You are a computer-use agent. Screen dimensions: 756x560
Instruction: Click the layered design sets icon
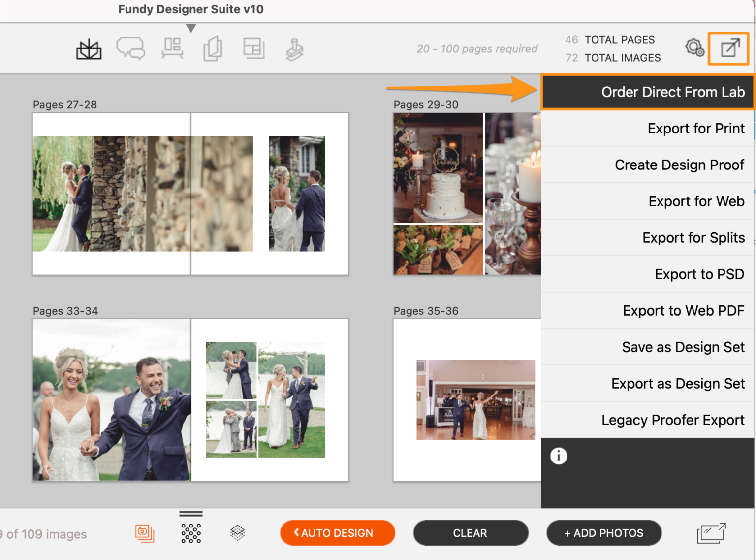[237, 532]
